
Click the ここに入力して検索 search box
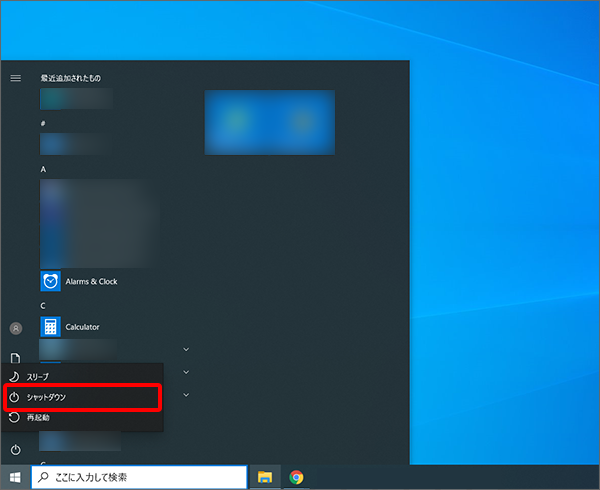coord(140,477)
